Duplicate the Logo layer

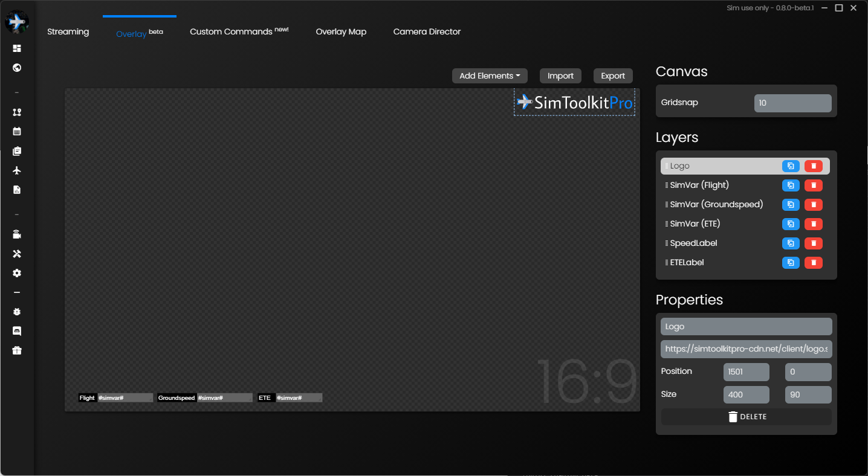[x=791, y=166]
